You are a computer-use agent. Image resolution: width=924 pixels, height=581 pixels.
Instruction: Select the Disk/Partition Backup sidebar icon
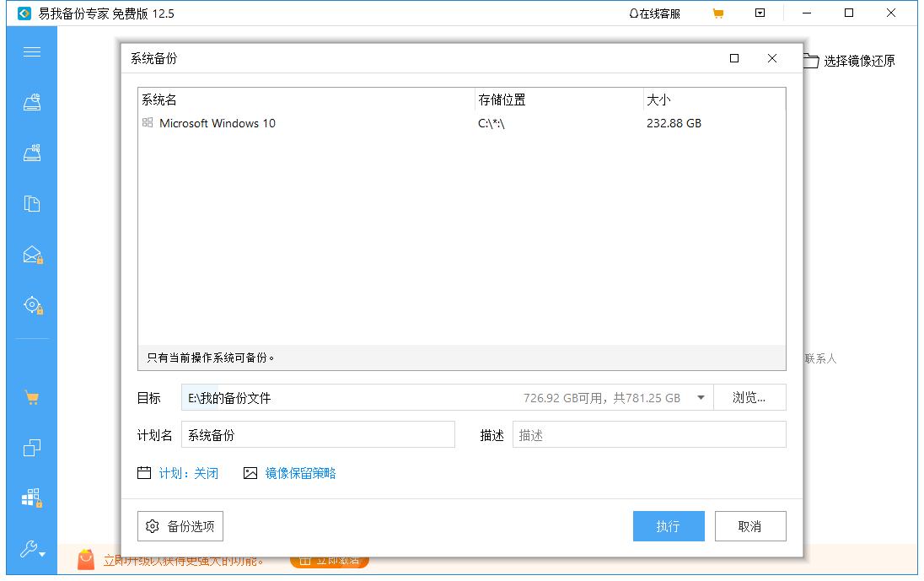click(31, 152)
